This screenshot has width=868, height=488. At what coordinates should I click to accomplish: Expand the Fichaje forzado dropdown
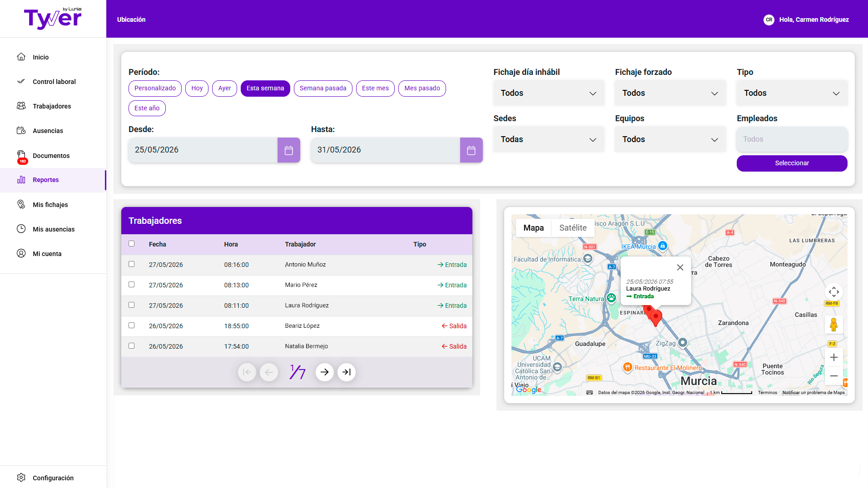coord(670,93)
